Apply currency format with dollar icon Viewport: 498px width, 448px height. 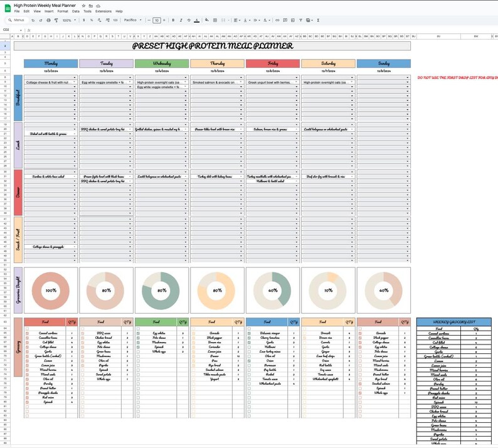pos(84,20)
